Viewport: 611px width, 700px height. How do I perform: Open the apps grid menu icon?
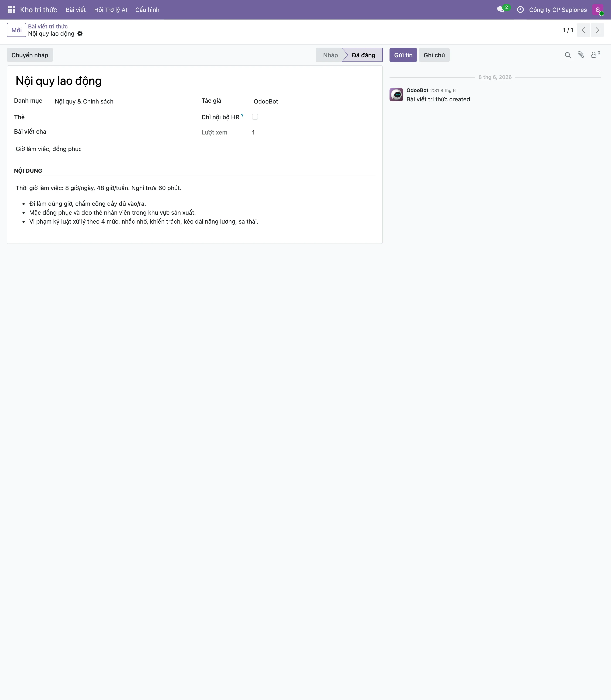pyautogui.click(x=11, y=10)
